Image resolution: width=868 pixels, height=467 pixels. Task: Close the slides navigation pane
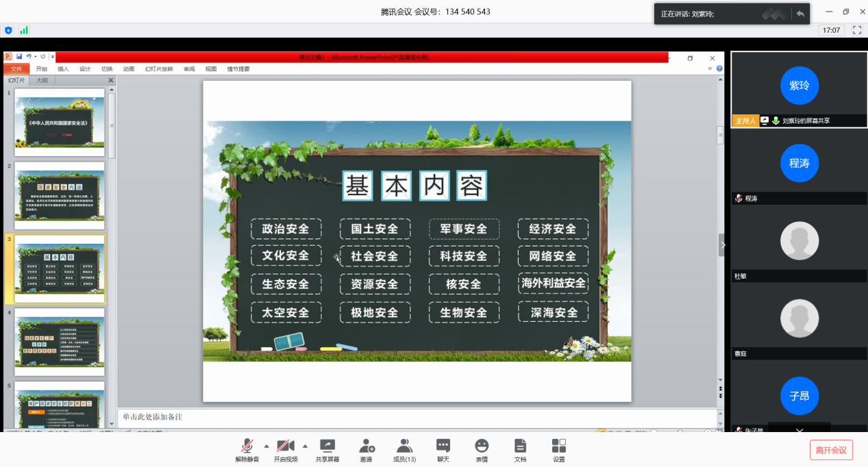pos(110,79)
